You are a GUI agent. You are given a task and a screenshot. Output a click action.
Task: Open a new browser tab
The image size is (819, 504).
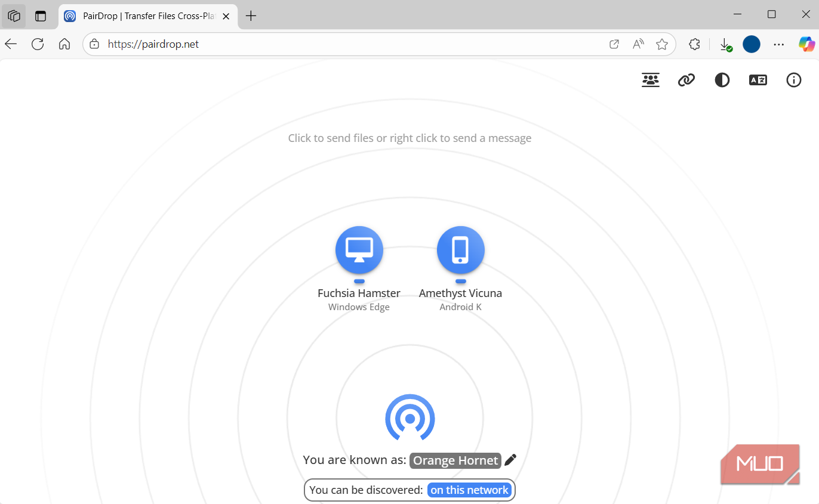pos(251,16)
